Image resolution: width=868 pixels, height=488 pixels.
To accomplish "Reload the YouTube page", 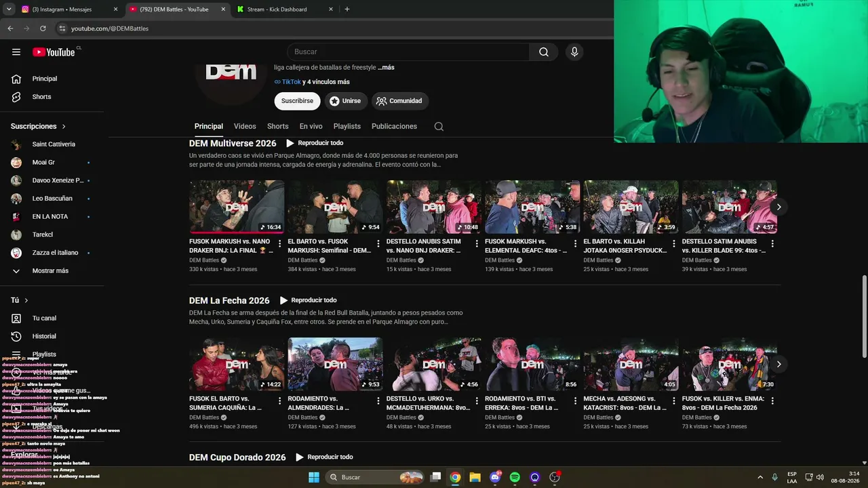I will 43,28.
